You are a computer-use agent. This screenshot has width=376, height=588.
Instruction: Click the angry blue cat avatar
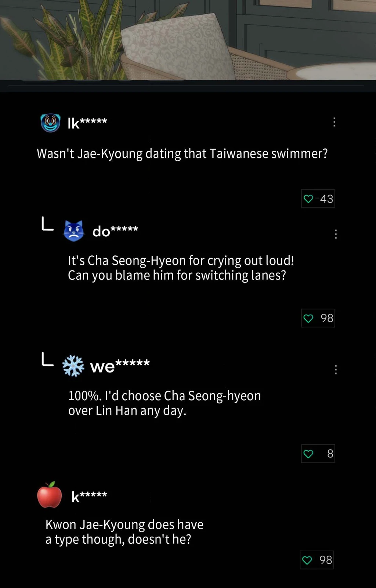(x=73, y=231)
